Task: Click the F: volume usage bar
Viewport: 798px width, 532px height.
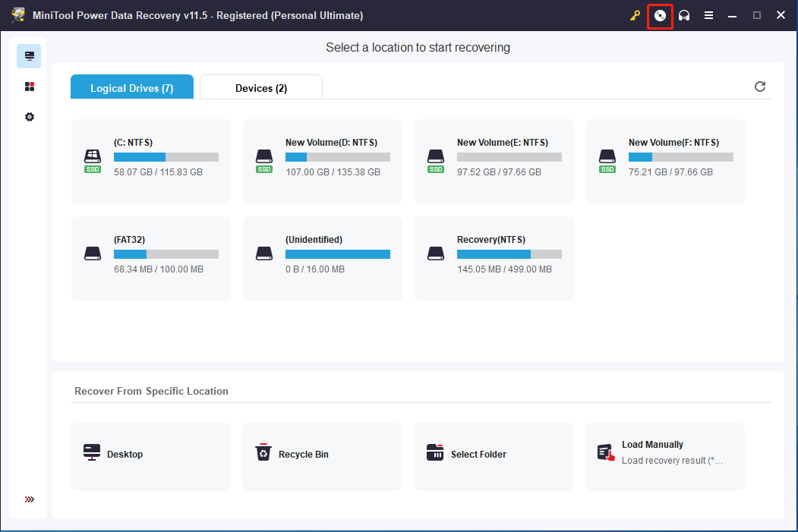Action: click(x=681, y=157)
